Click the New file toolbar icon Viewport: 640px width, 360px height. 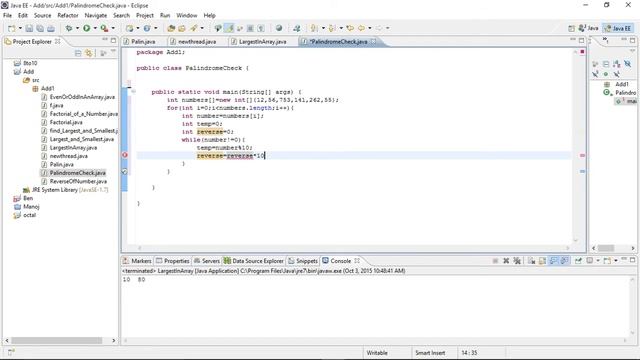point(11,28)
